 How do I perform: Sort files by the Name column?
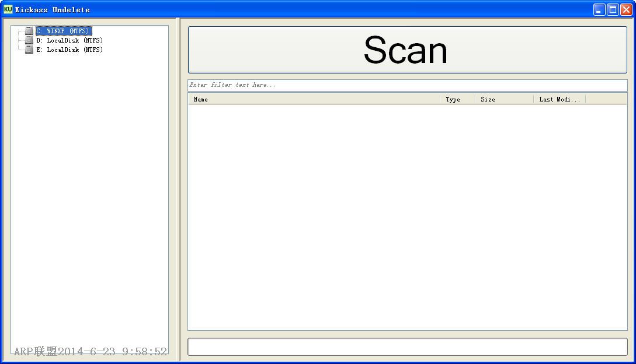click(x=314, y=99)
